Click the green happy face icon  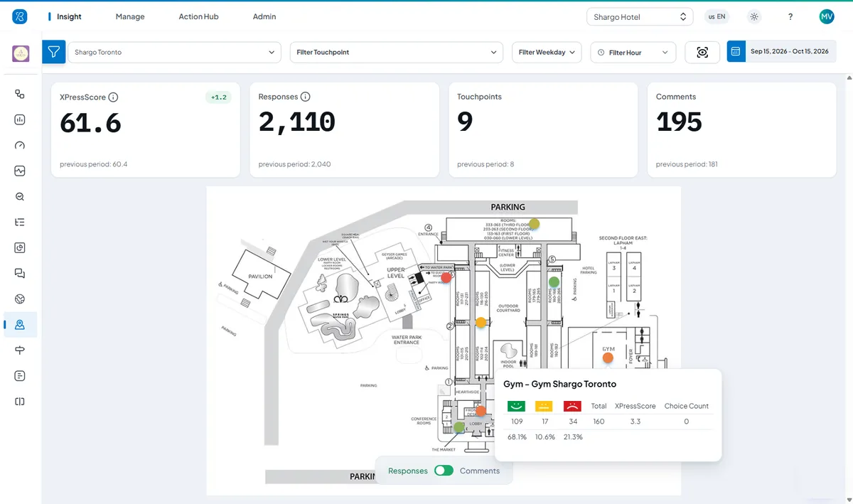pos(517,406)
